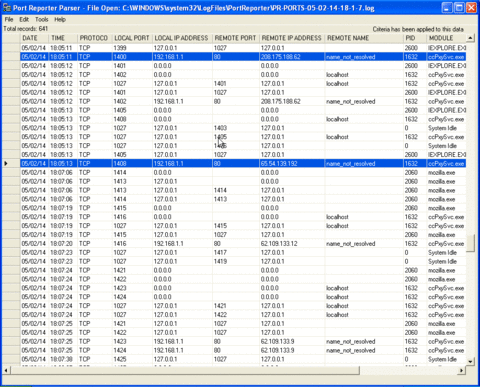Screen dimensions: 480x387
Task: Click the vertical scrollbar thumb
Action: point(470,244)
